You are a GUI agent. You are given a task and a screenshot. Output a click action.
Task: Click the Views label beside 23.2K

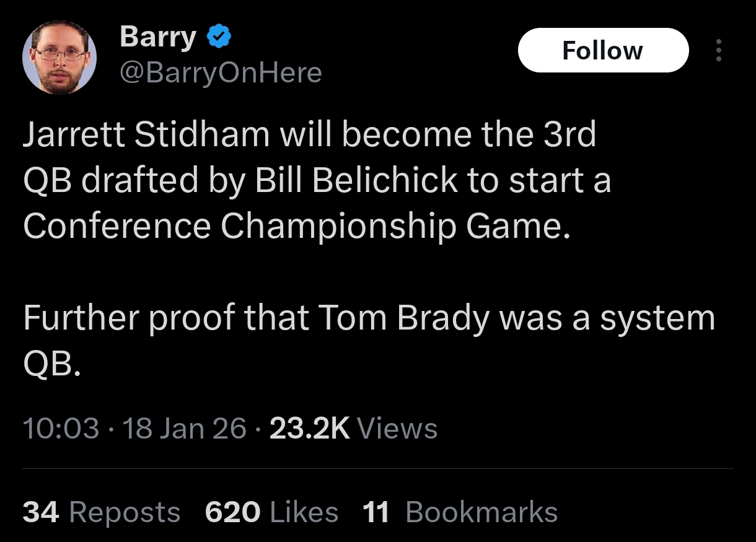click(397, 429)
